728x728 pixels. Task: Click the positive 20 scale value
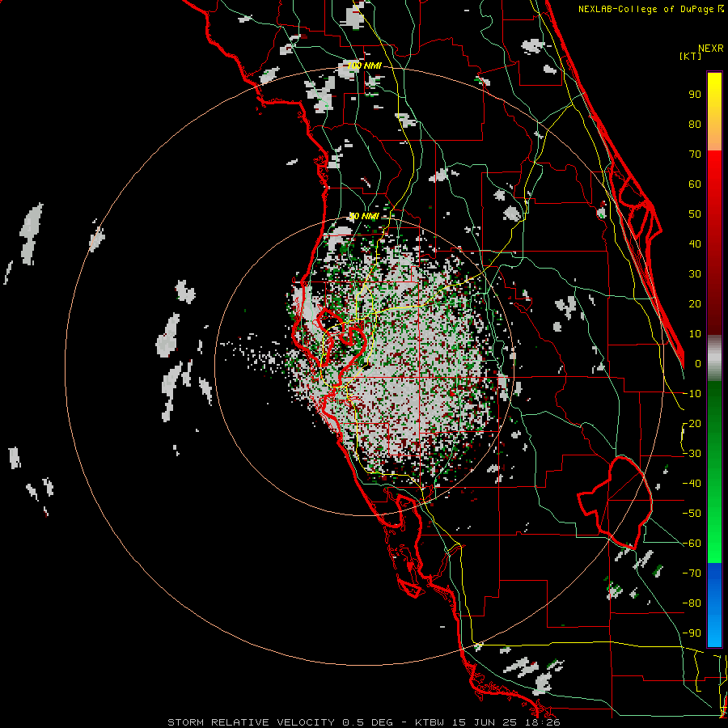(695, 303)
